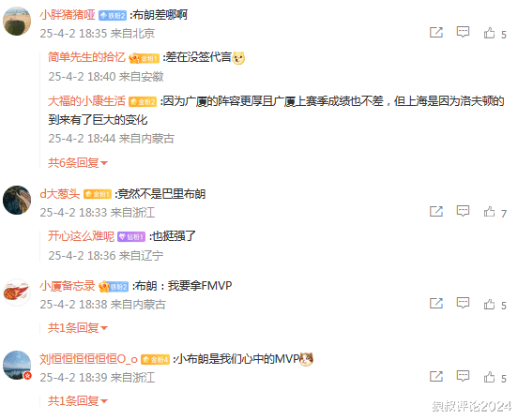Image resolution: width=518 pixels, height=420 pixels.
Task: Open 开心这么难呢 user profile link
Action: pos(82,236)
